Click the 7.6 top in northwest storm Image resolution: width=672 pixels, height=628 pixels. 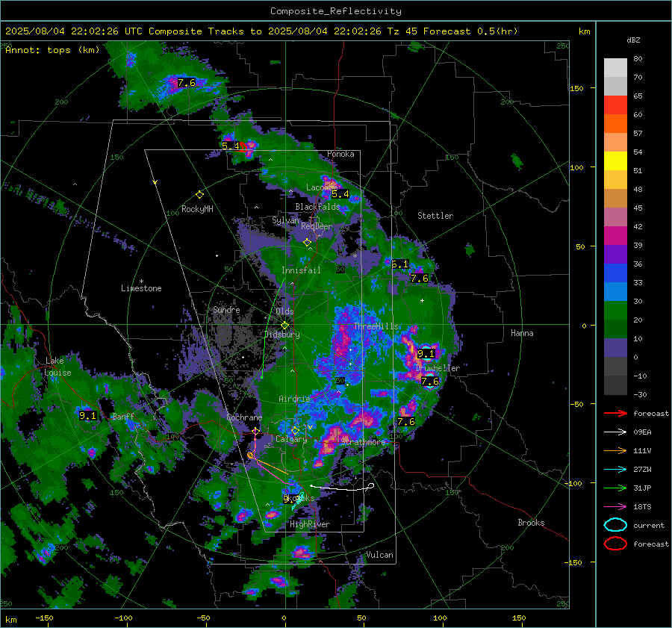coord(187,83)
